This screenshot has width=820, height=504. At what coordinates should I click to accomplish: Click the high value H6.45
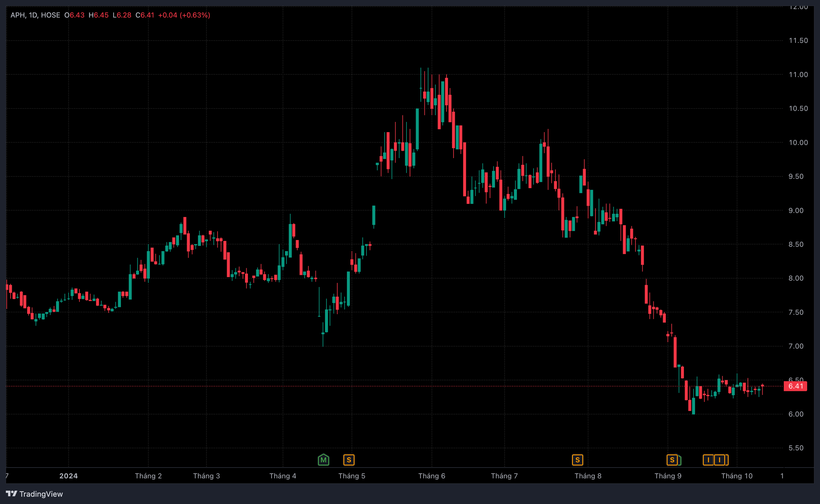point(98,15)
